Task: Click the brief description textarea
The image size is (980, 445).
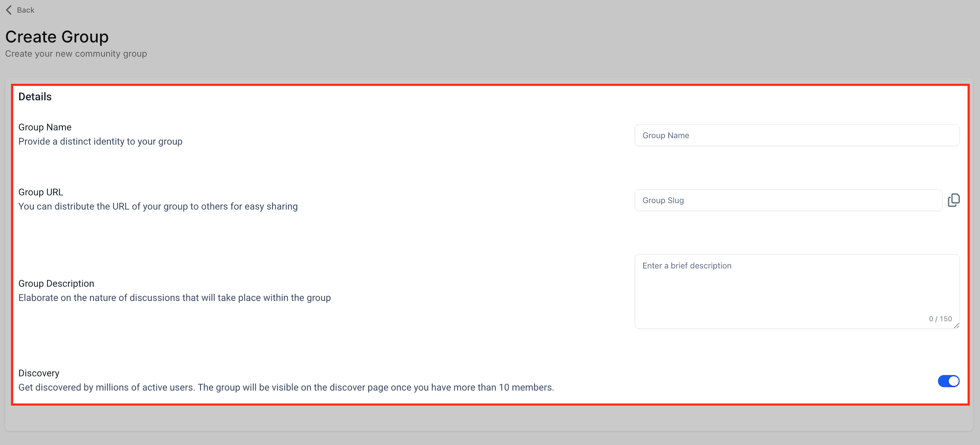Action: point(797,289)
